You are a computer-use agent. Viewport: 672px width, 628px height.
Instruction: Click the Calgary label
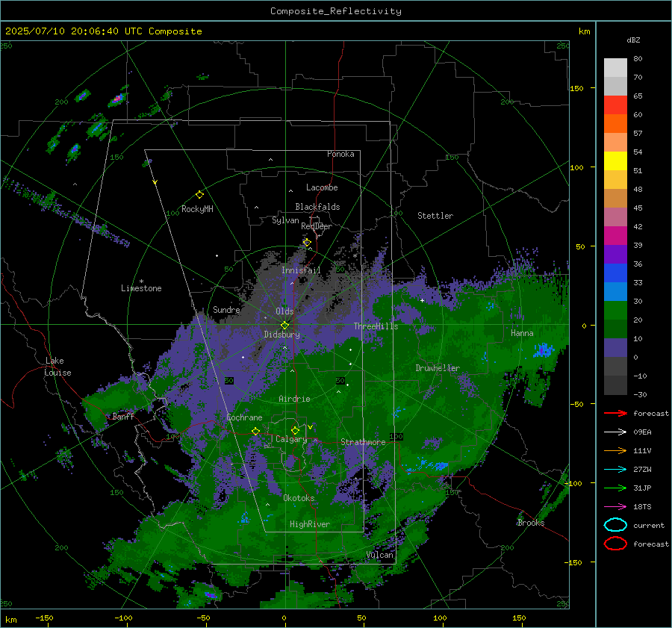[291, 439]
